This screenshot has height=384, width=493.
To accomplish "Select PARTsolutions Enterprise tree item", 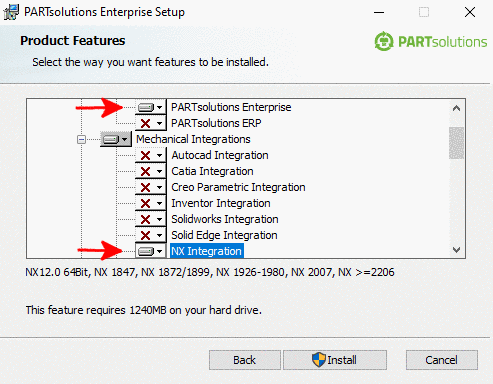I will (231, 107).
